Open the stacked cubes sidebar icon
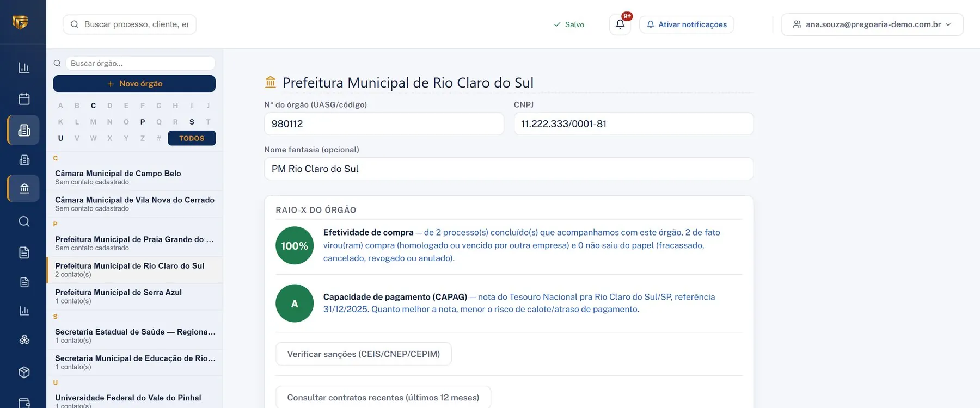The width and height of the screenshot is (980, 408). click(x=24, y=339)
